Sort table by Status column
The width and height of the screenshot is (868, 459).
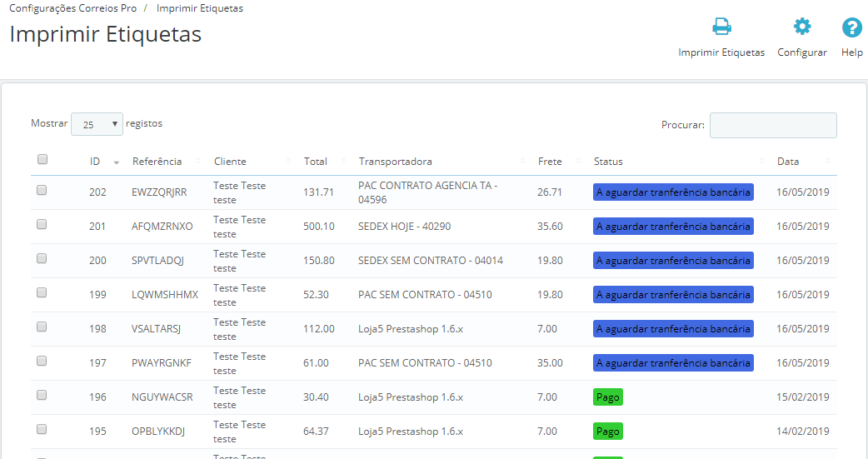pyautogui.click(x=608, y=161)
